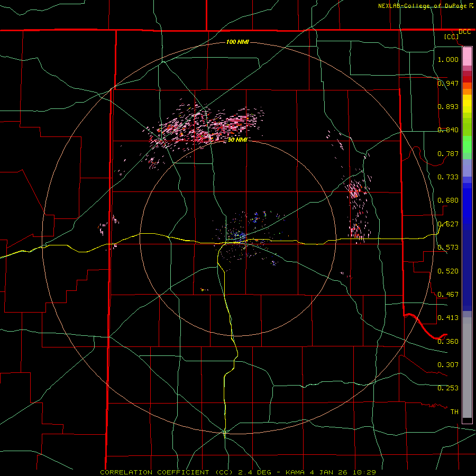Screen dimensions: 476x476
Task: Click the 0.680 legend value
Action: 448,200
